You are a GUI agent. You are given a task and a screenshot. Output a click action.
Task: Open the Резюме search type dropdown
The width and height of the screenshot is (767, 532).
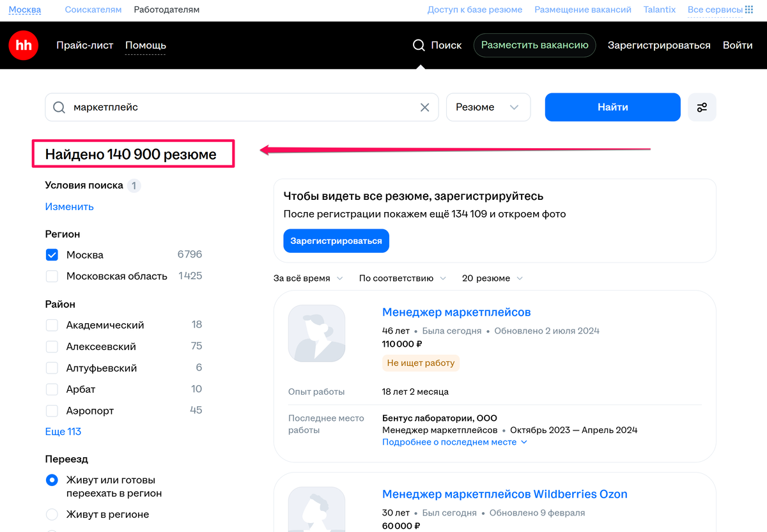coord(488,107)
